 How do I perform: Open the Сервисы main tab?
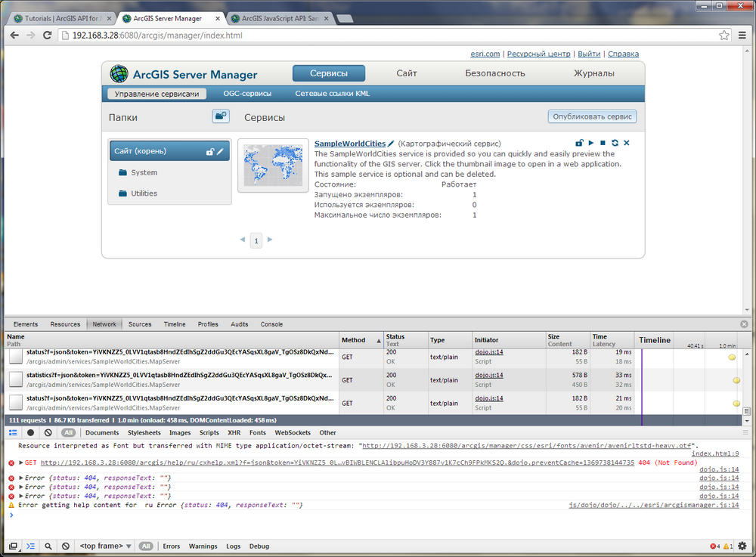[329, 73]
